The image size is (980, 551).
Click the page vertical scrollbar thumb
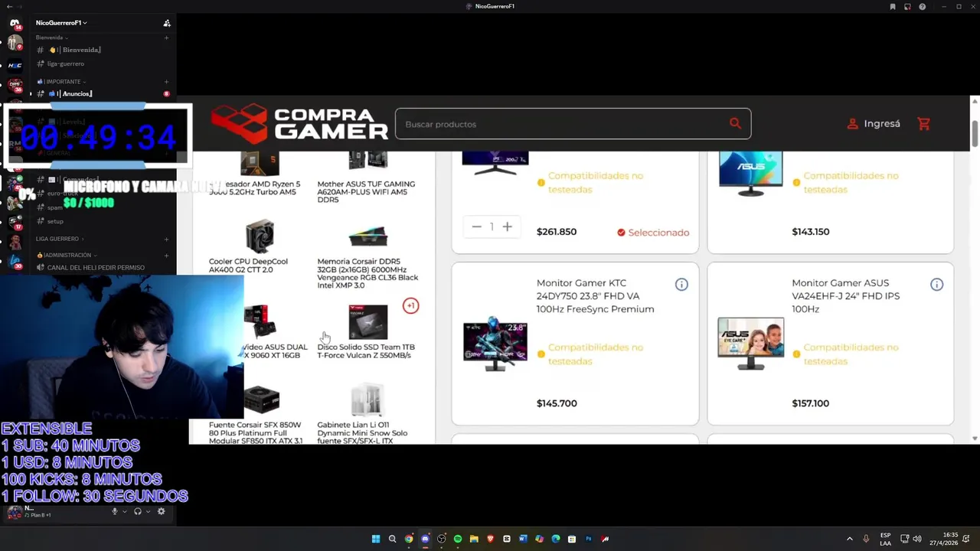(x=975, y=134)
